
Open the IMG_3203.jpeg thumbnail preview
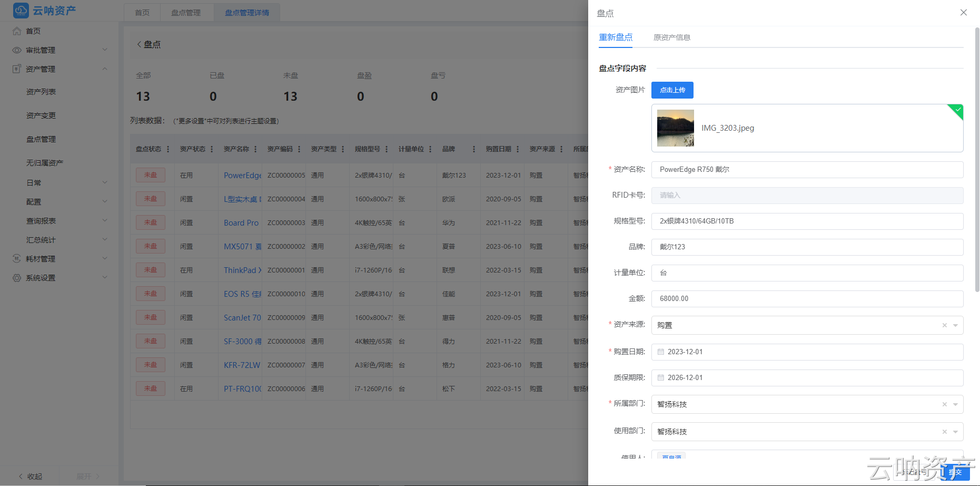coord(675,128)
